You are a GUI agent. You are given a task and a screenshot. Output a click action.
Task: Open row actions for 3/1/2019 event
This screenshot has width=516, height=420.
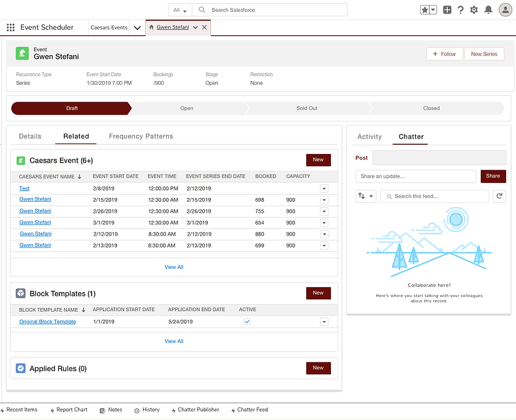324,223
